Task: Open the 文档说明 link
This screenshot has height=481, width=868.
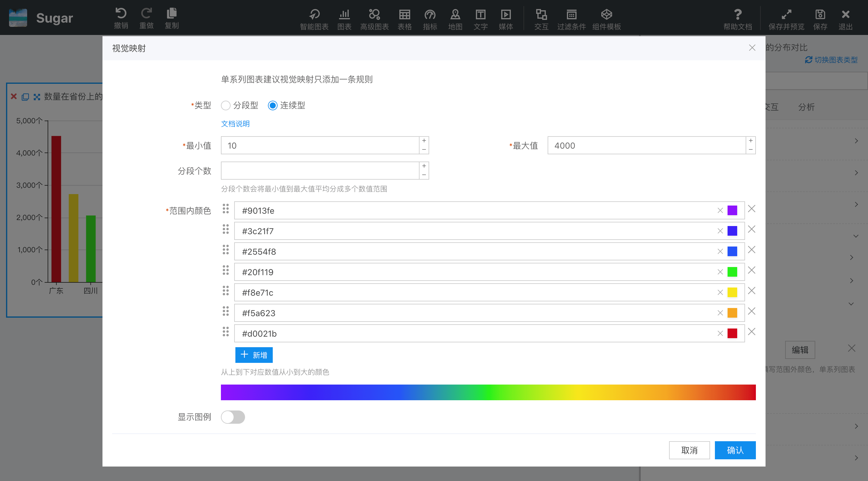Action: pos(235,124)
